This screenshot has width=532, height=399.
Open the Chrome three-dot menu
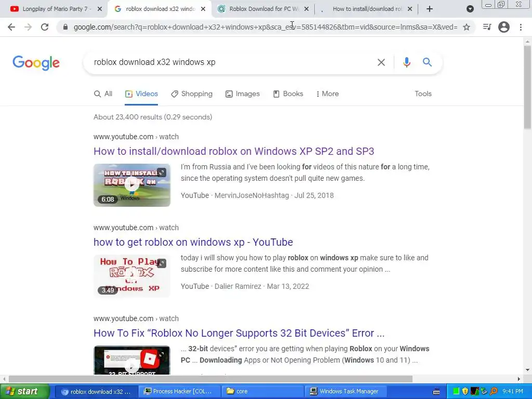coord(521,27)
